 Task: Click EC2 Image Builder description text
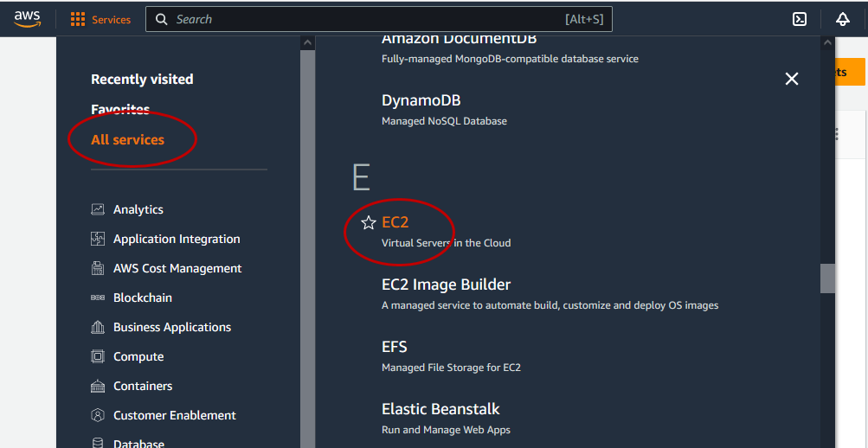click(550, 305)
